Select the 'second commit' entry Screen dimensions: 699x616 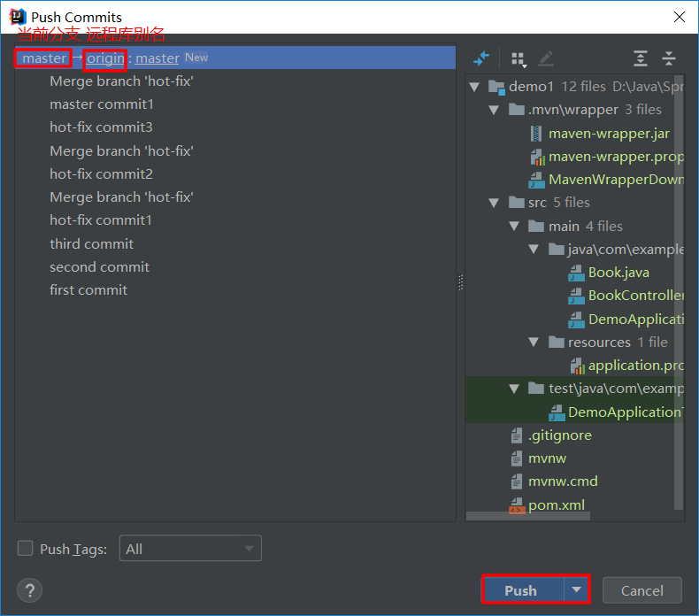point(99,267)
